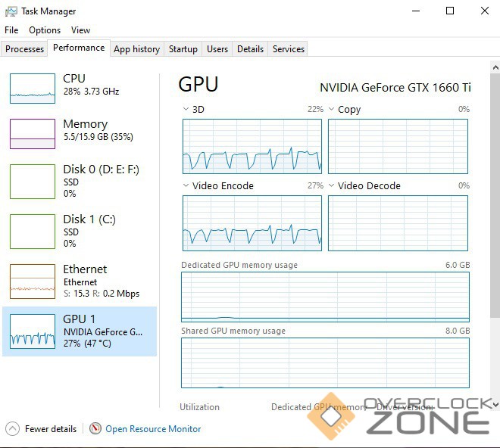Switch to the Startup tab

click(183, 49)
